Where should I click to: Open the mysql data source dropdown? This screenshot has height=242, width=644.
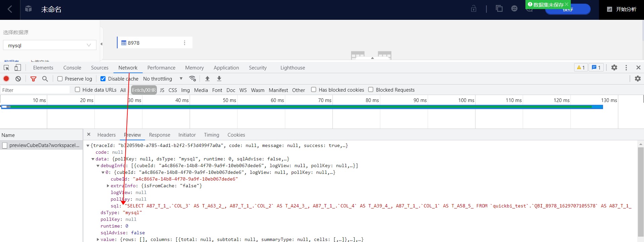point(49,45)
